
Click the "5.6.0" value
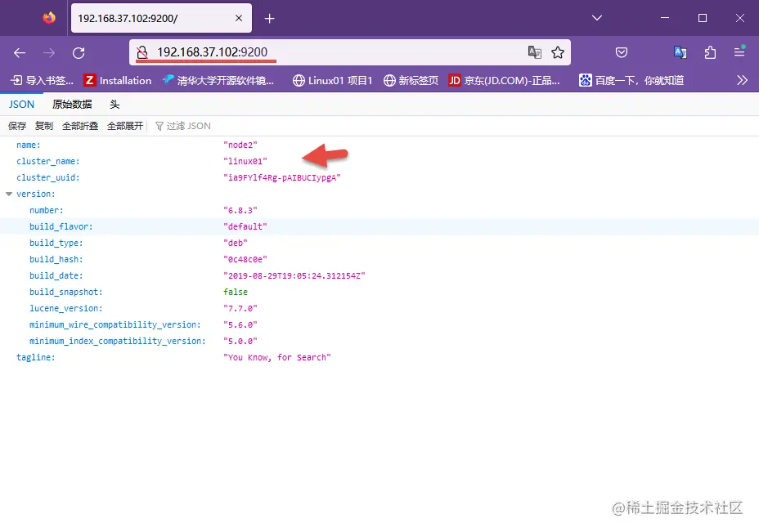(240, 324)
